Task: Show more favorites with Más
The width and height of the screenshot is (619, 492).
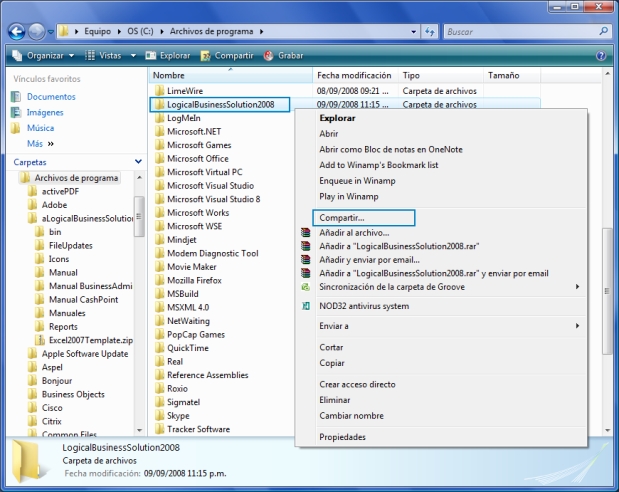Action: click(x=40, y=144)
